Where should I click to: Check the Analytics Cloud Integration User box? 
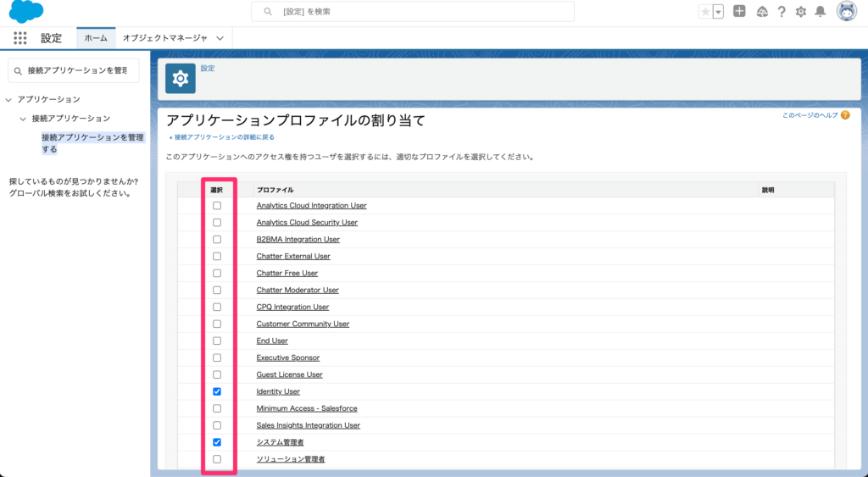tap(217, 205)
